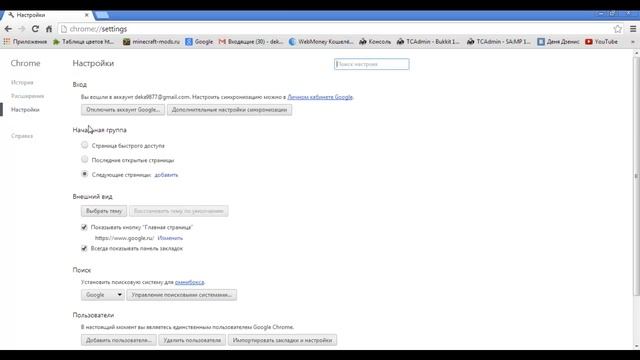640x360 pixels.
Task: Open the Приложения apps shortcut
Action: 25,42
